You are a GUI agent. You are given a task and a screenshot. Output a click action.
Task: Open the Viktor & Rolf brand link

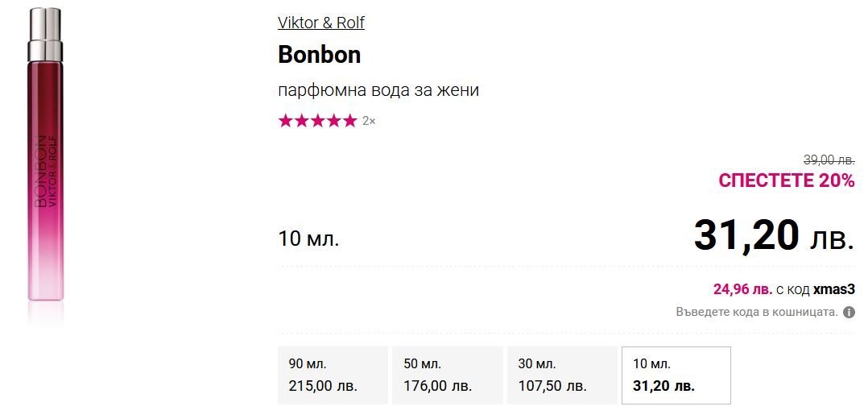pyautogui.click(x=321, y=23)
